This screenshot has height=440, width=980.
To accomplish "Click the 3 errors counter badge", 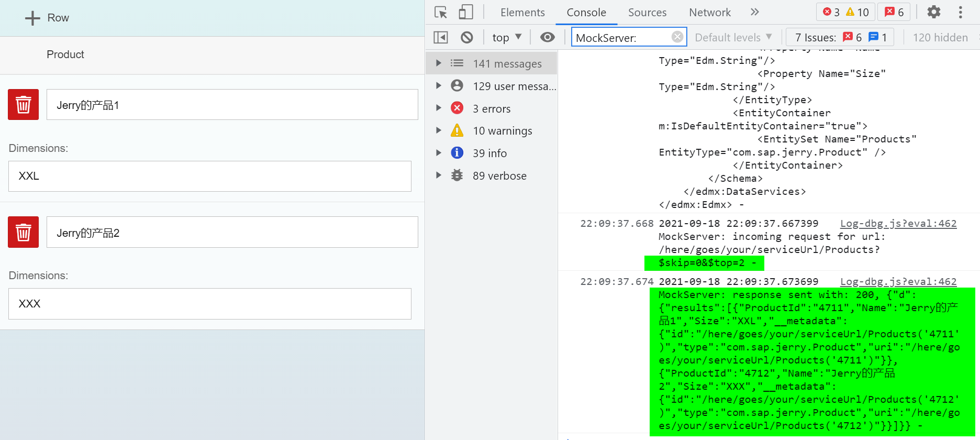I will [830, 12].
